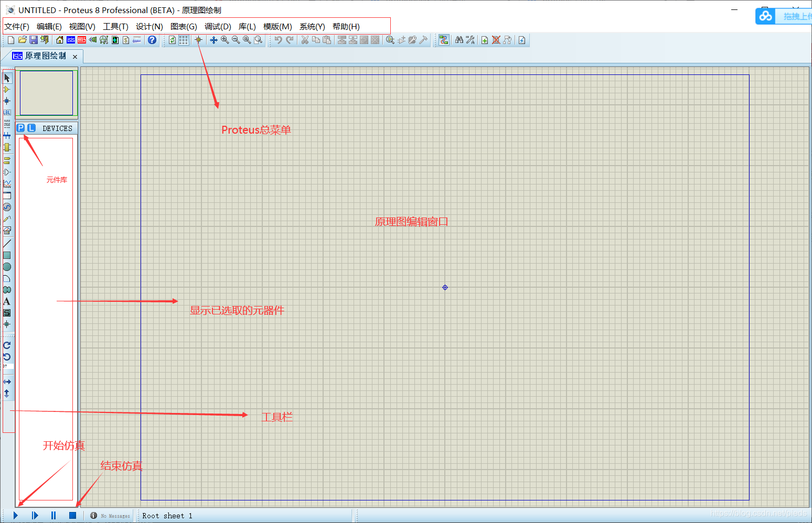Undo the last action

click(x=279, y=40)
